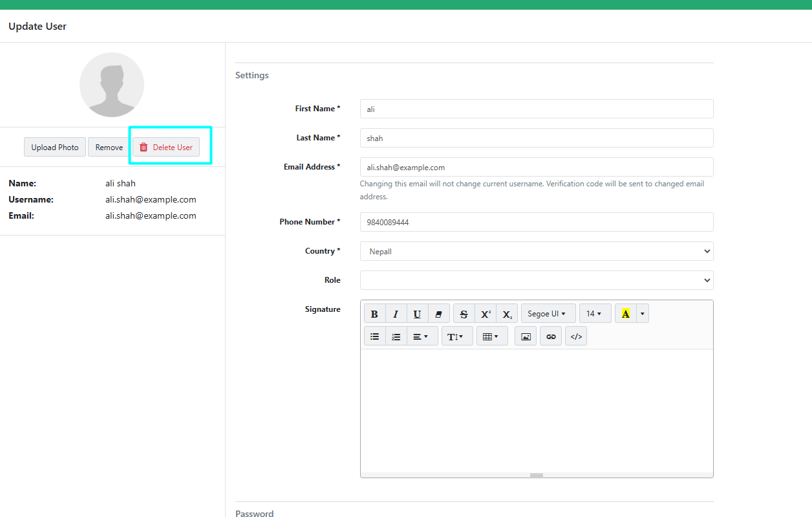This screenshot has height=517, width=812.
Task: Toggle Italic in the signature editor
Action: [x=396, y=314]
